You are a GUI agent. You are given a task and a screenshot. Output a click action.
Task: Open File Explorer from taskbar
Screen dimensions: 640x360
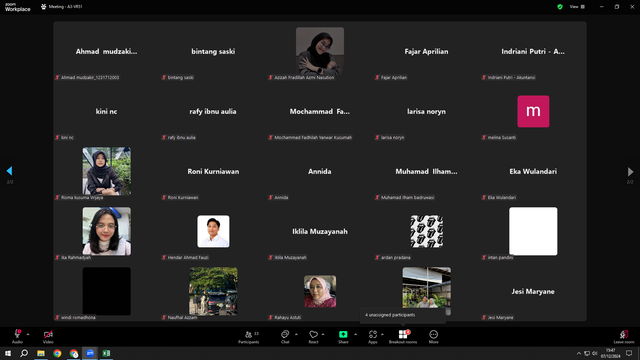pyautogui.click(x=41, y=353)
